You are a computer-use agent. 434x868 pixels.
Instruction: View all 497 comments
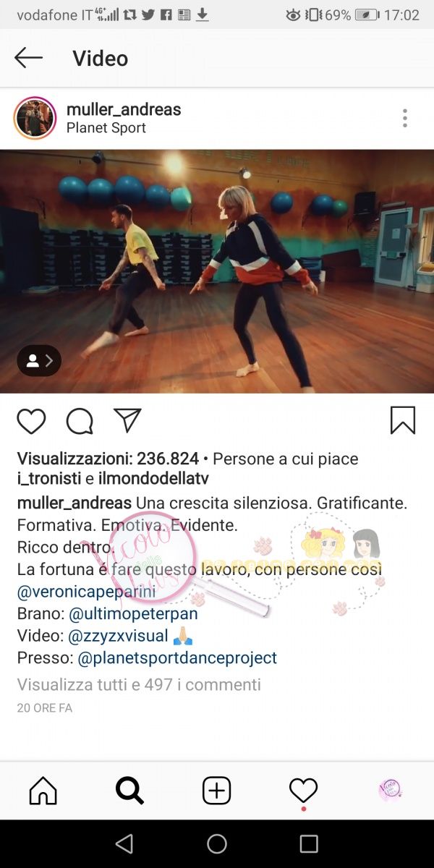139,684
